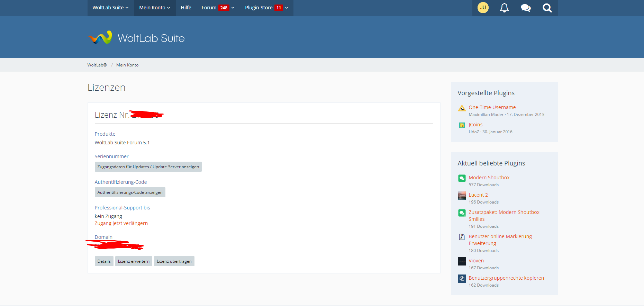The height and width of the screenshot is (306, 644).
Task: Click the JU user avatar
Action: pyautogui.click(x=483, y=8)
